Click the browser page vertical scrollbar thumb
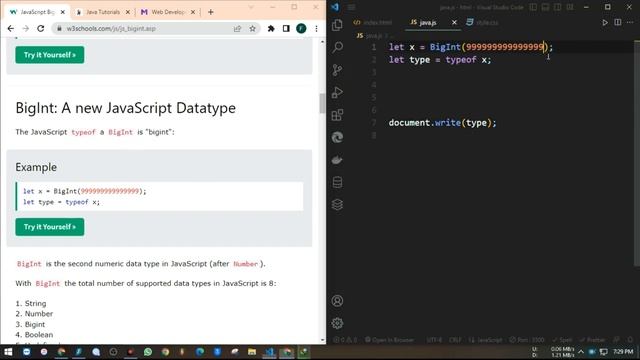This screenshot has height=360, width=640. point(322,103)
